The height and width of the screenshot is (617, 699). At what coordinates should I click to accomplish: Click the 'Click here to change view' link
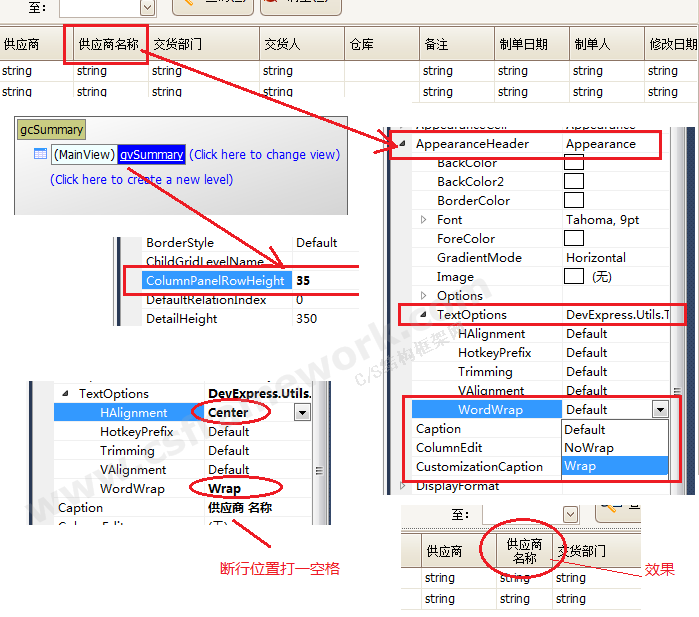click(264, 154)
